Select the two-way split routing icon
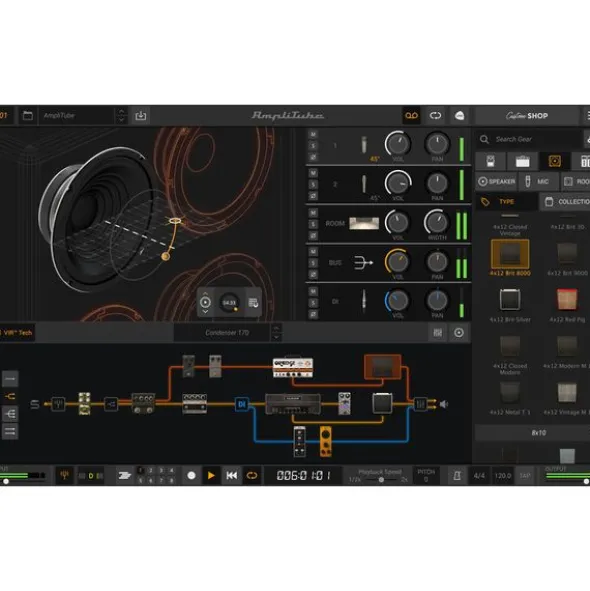Screen dimensions: 590x591 coord(10,397)
